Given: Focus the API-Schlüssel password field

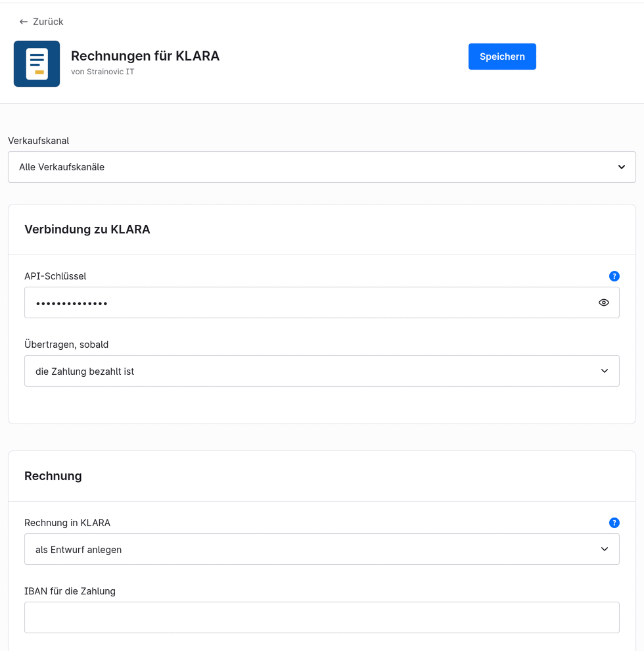Looking at the screenshot, I should (322, 302).
